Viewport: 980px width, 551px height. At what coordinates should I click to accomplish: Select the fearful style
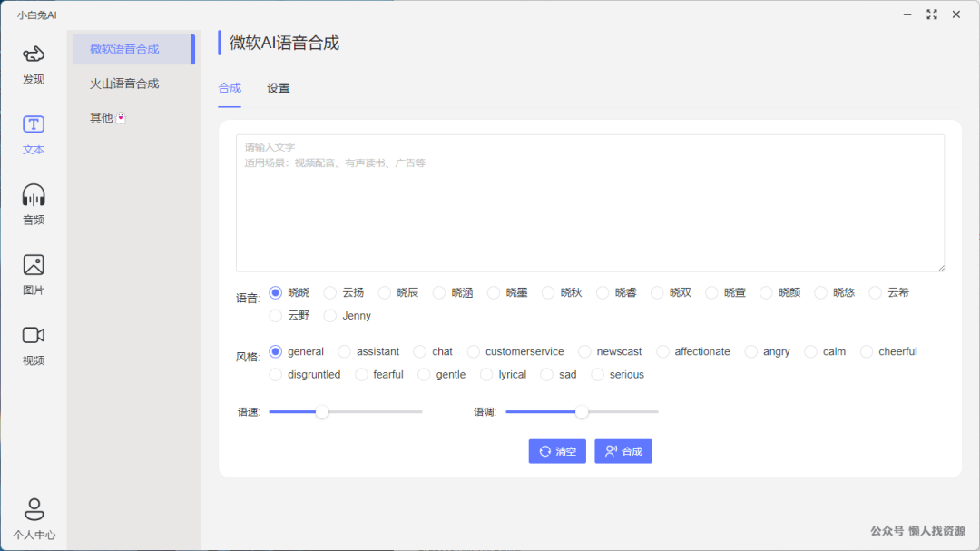[x=361, y=375]
